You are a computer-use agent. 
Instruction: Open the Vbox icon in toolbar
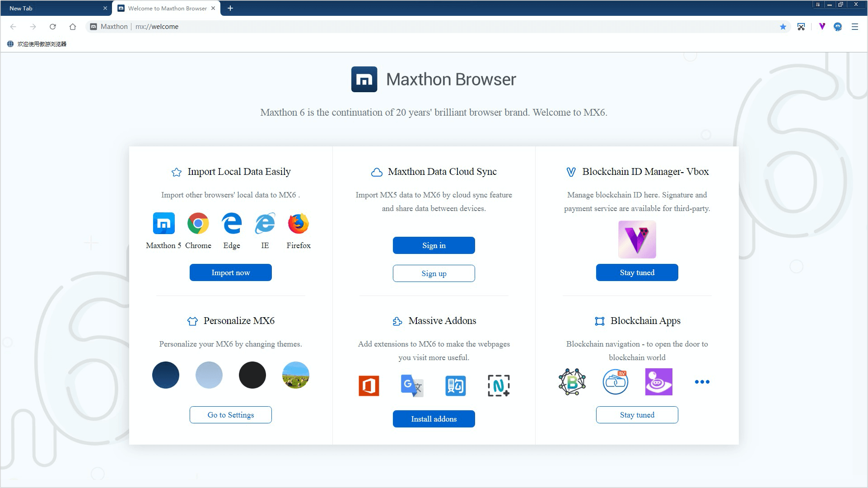coord(822,27)
